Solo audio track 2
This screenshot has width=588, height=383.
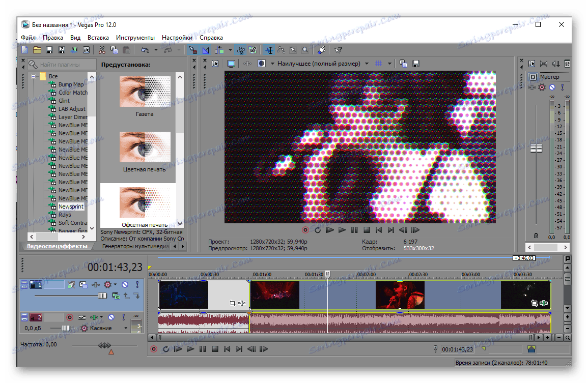pos(123,317)
